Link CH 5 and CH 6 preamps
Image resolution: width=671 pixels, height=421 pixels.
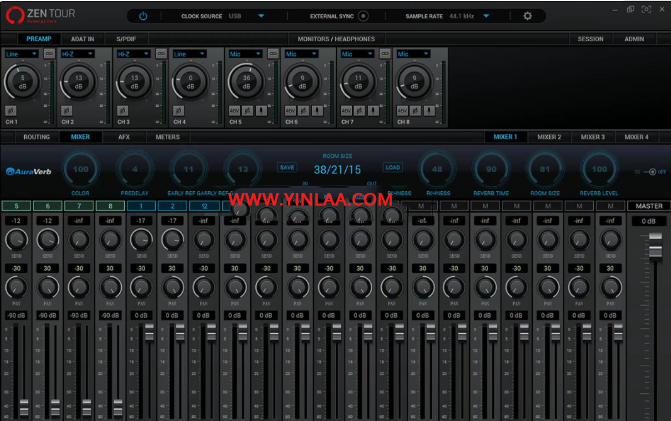(x=273, y=54)
